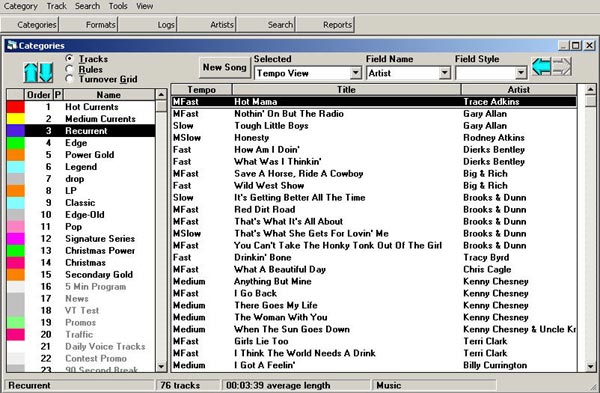Click the Title column header

click(346, 90)
